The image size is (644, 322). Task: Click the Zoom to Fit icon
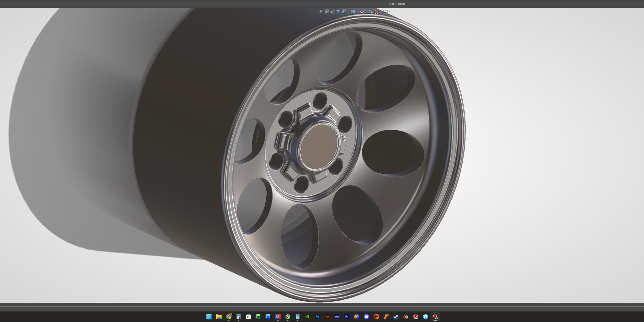click(x=321, y=12)
